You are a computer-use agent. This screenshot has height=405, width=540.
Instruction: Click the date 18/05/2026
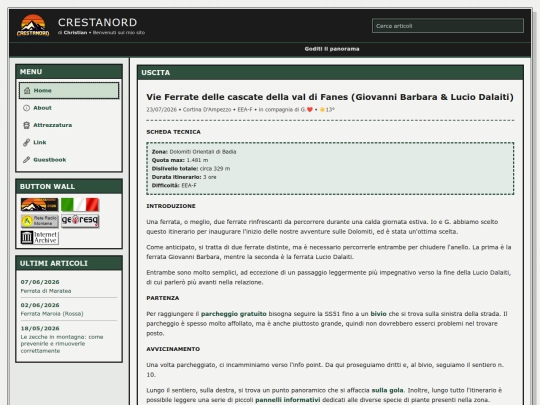click(x=40, y=328)
